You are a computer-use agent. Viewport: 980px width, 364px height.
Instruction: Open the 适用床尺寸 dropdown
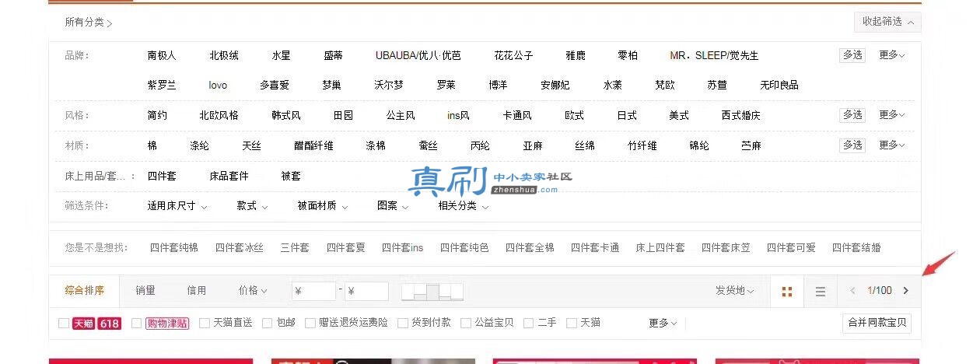(177, 206)
